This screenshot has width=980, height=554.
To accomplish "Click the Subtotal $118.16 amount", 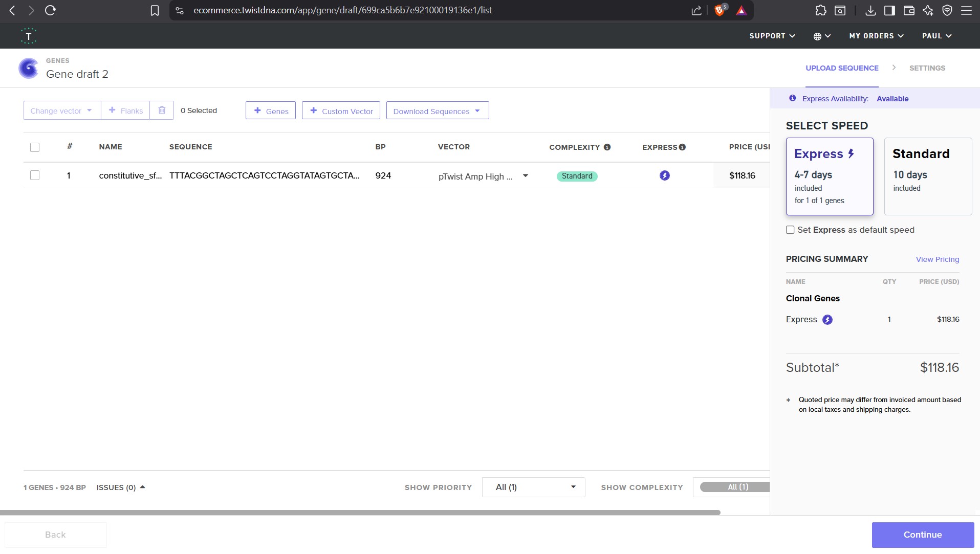I will click(x=939, y=367).
